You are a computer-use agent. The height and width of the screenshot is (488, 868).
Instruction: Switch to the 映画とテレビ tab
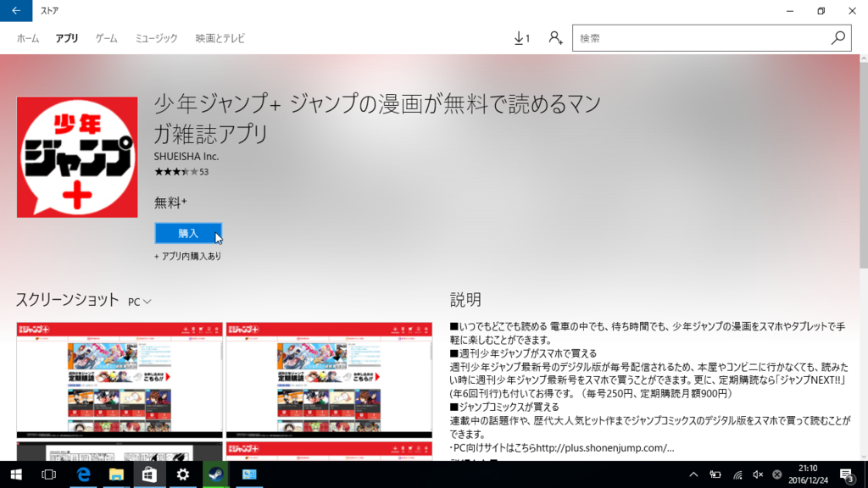point(220,38)
